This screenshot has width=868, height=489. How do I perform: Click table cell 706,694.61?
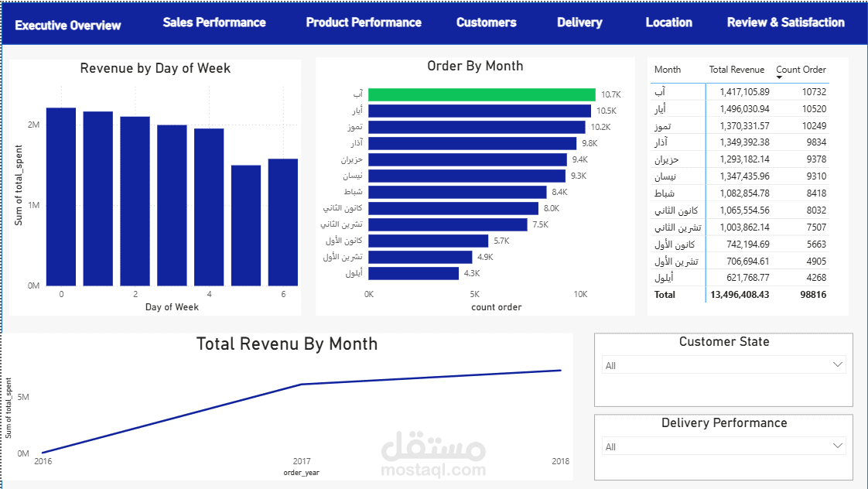tap(747, 262)
